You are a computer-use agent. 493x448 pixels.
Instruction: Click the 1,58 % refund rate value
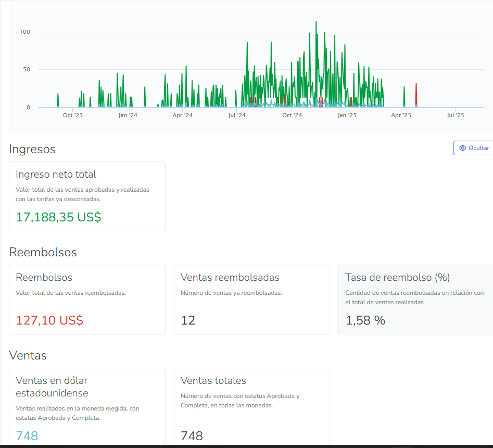(365, 320)
